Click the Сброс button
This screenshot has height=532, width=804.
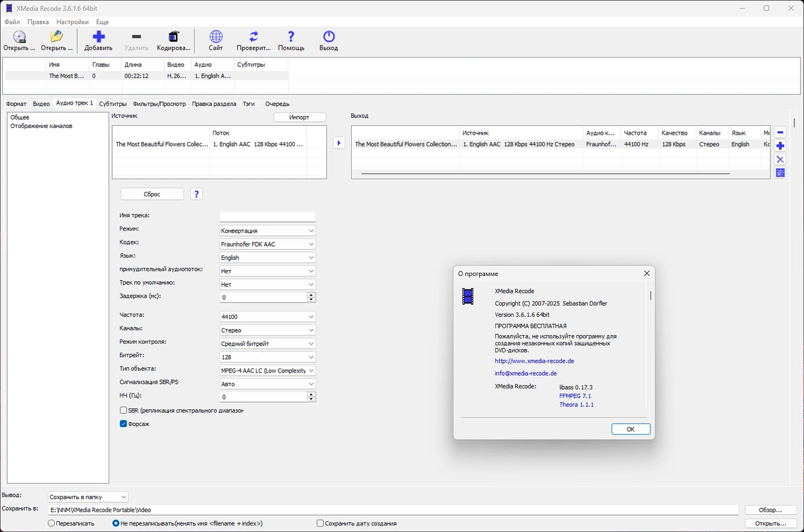pyautogui.click(x=152, y=194)
